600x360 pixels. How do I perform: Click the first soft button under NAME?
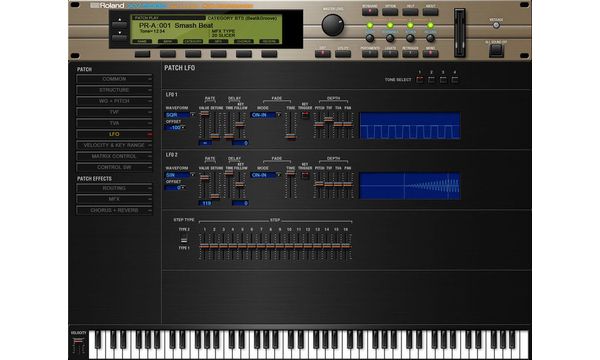pos(142,54)
